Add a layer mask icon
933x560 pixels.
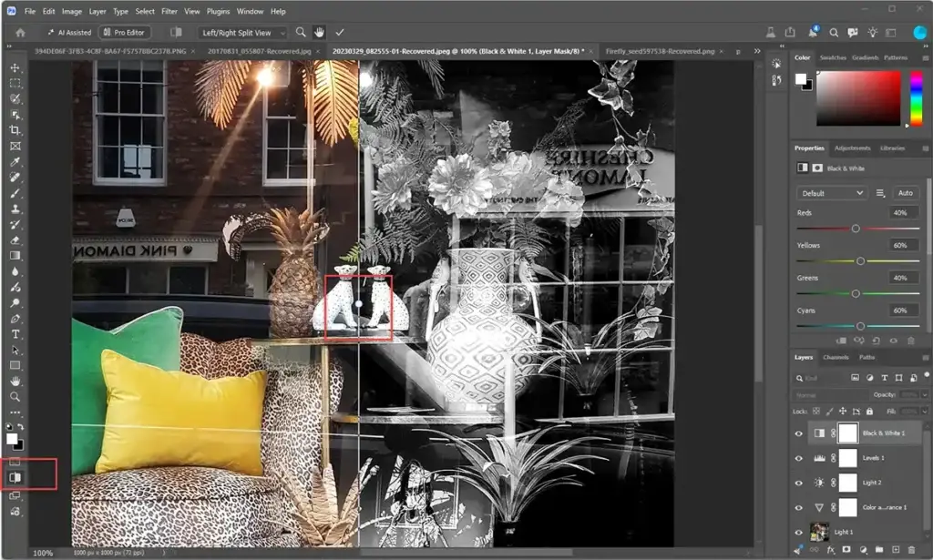click(x=846, y=550)
